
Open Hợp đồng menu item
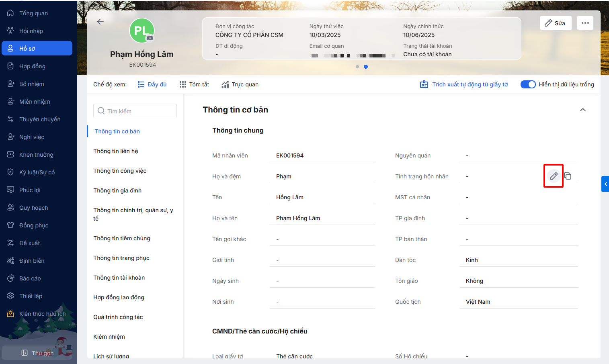pyautogui.click(x=37, y=66)
